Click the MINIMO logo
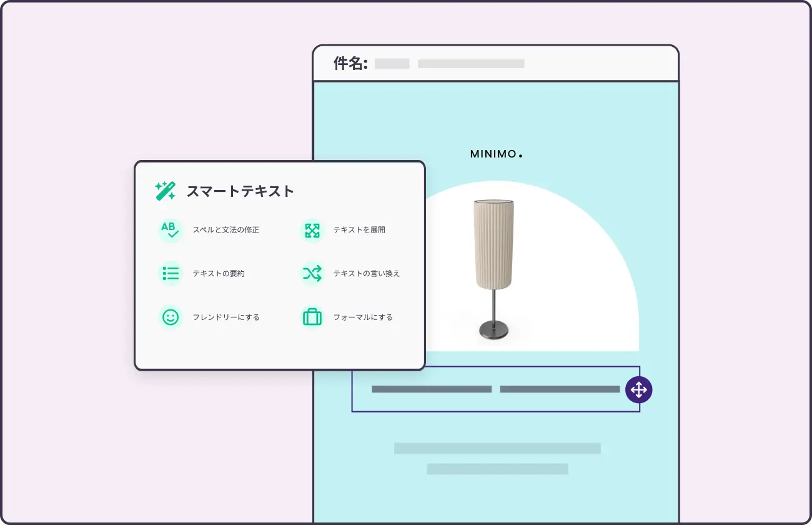 pyautogui.click(x=497, y=154)
